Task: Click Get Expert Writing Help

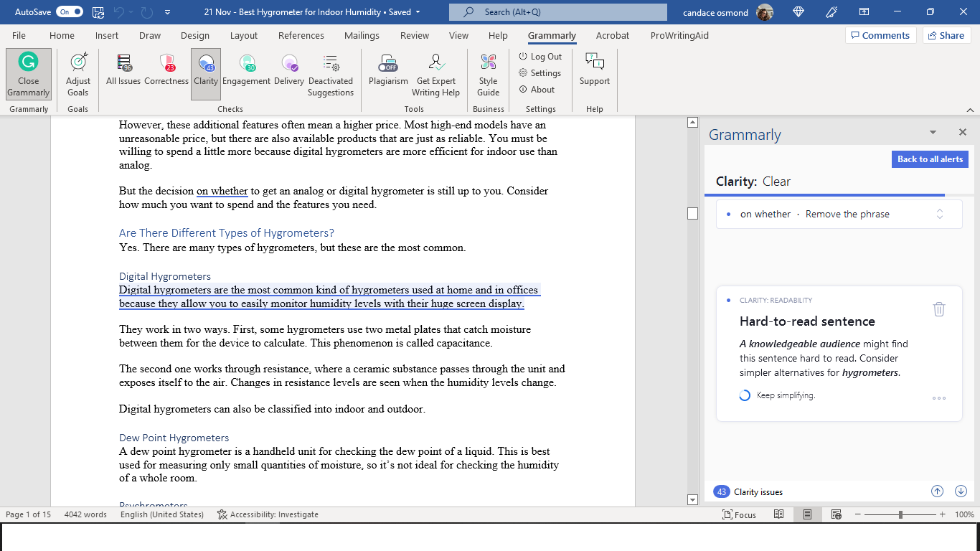Action: (x=435, y=75)
